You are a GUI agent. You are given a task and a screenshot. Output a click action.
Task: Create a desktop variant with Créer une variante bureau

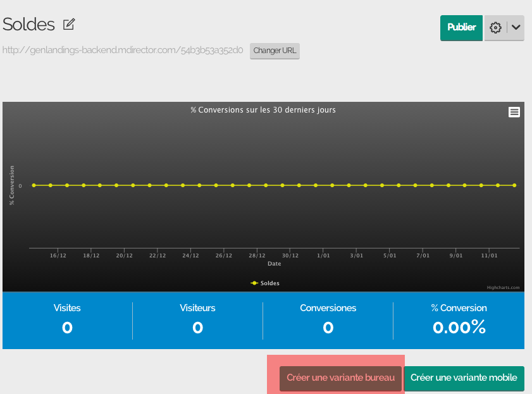click(x=340, y=378)
